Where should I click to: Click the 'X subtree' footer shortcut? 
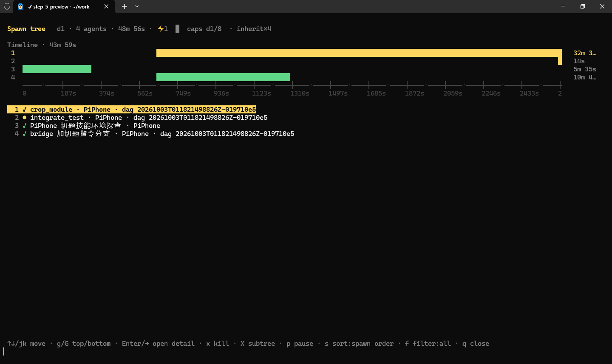point(258,344)
